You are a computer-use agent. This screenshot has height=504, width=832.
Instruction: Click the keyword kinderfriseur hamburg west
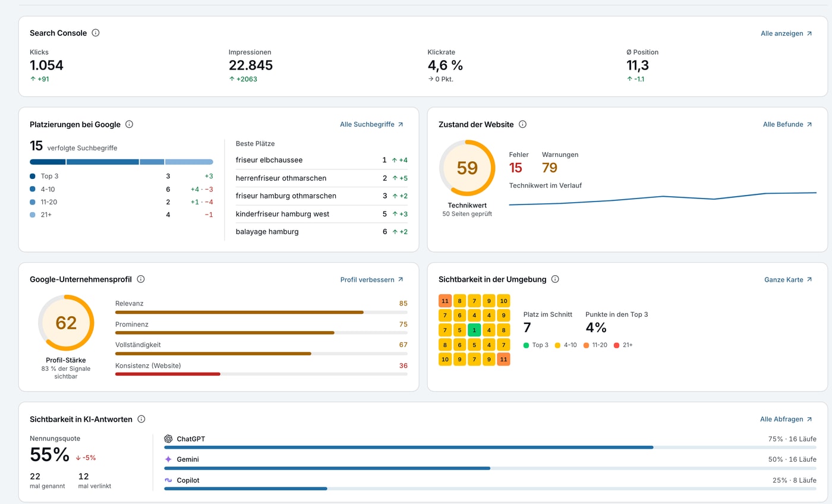coord(282,213)
